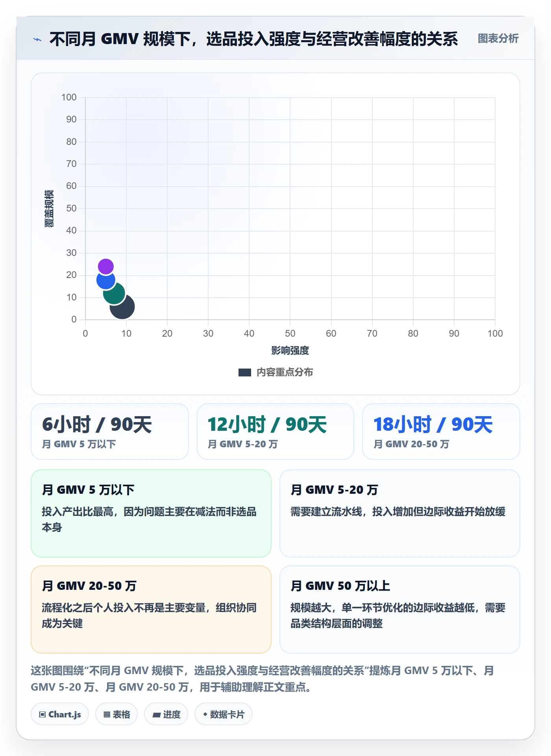Select the 6小时 / 90天 stat value
Screen dimensions: 551x756
97,425
